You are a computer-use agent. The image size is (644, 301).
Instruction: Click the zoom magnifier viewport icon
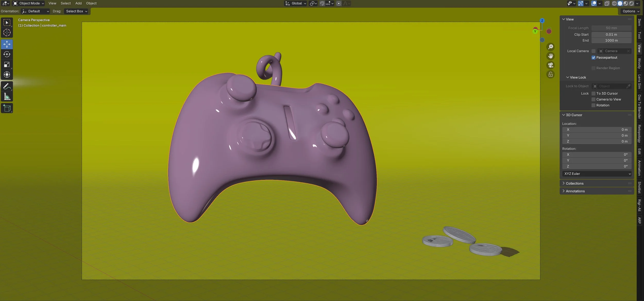550,47
